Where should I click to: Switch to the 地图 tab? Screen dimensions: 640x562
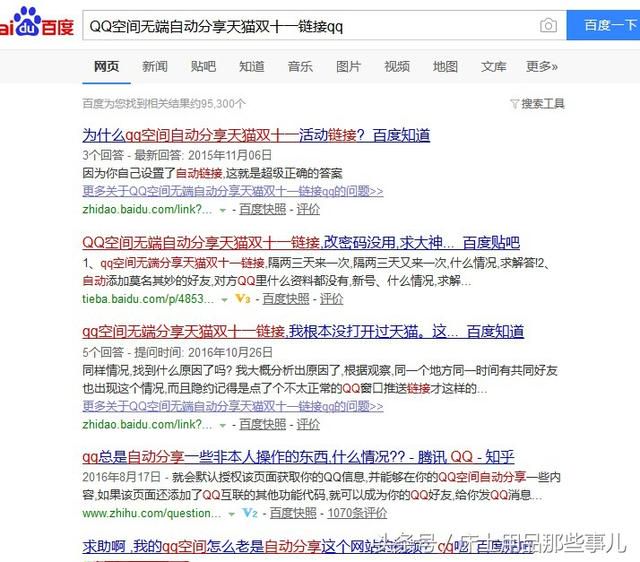click(445, 66)
